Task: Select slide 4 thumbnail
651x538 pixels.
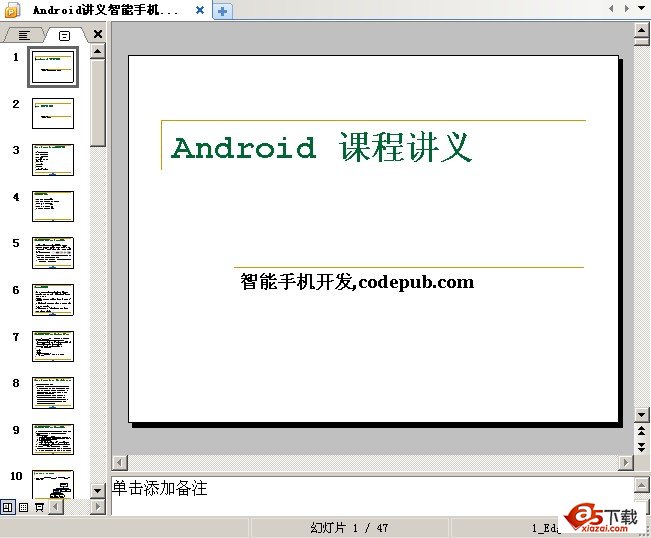Action: (53, 206)
